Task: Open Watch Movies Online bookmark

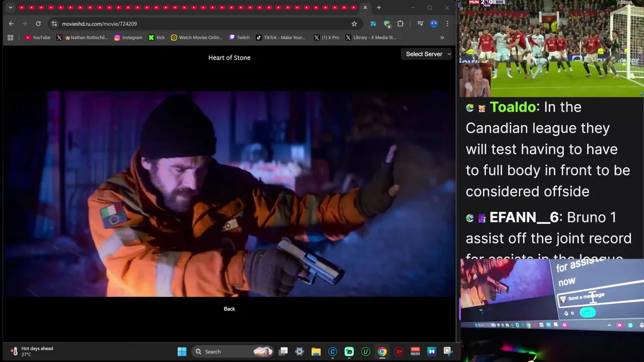Action: coord(197,37)
